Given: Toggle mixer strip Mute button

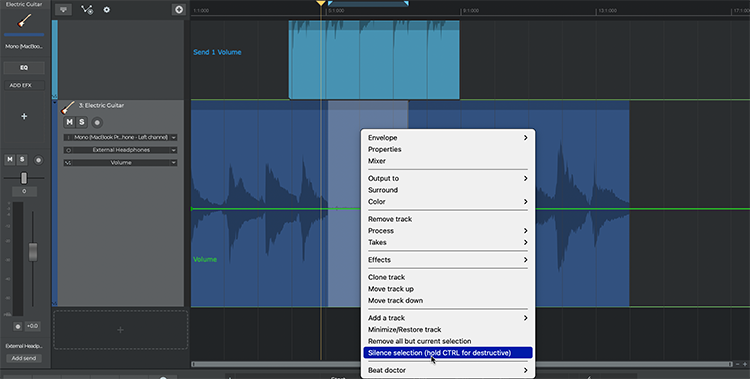Looking at the screenshot, I should [10, 160].
